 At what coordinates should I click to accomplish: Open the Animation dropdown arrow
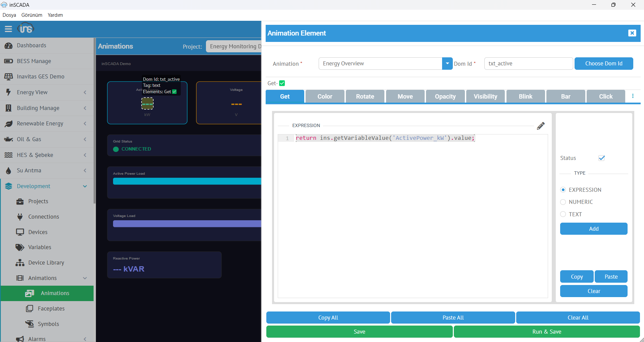click(447, 64)
